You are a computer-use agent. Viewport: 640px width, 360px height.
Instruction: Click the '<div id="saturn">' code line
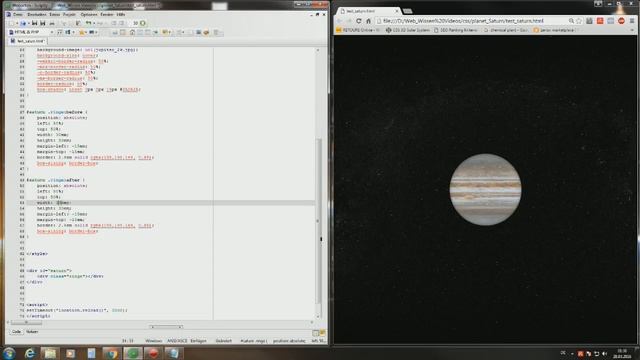[x=49, y=271]
